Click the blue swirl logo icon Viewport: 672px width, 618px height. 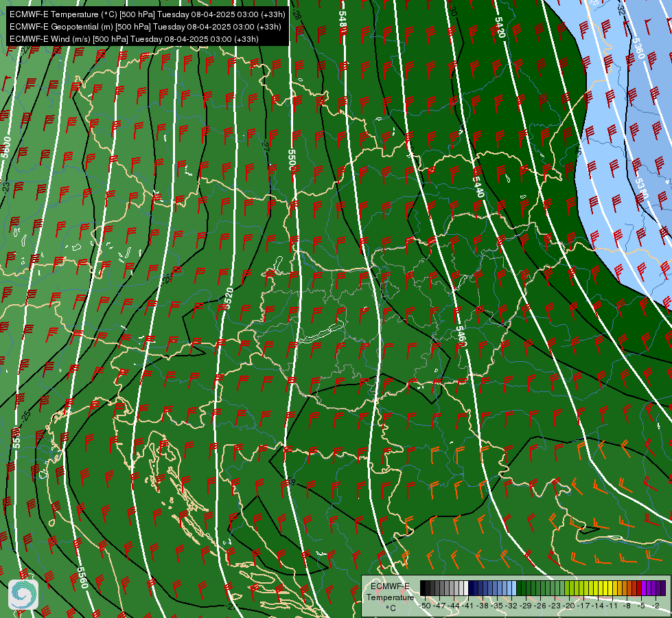pos(23,595)
